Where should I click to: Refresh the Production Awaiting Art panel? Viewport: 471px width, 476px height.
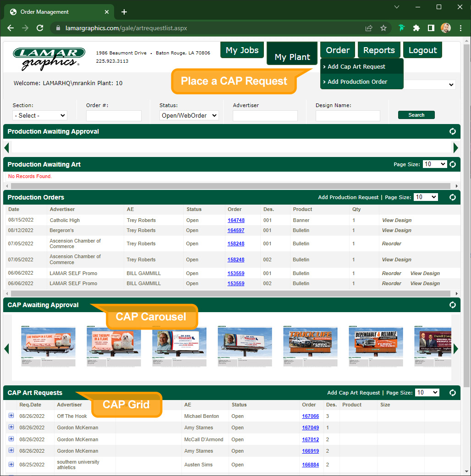pyautogui.click(x=453, y=164)
